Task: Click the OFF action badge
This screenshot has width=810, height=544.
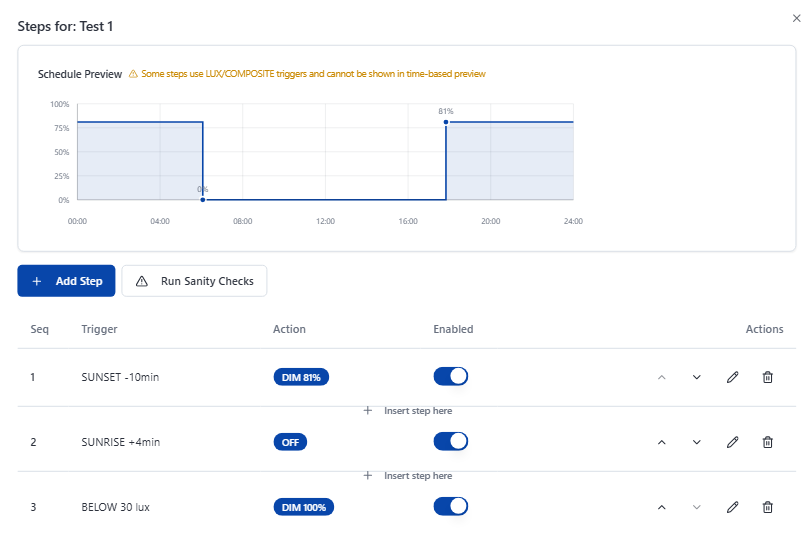Action: point(290,443)
